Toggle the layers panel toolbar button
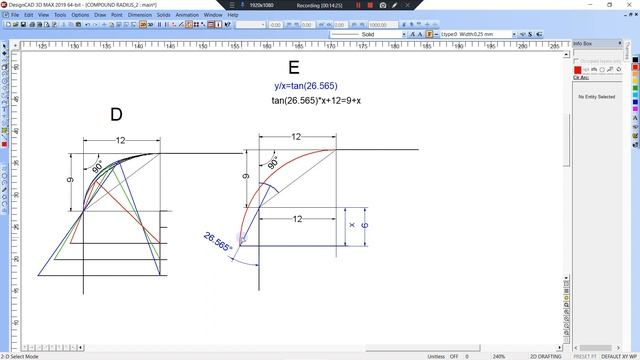 coord(211,24)
